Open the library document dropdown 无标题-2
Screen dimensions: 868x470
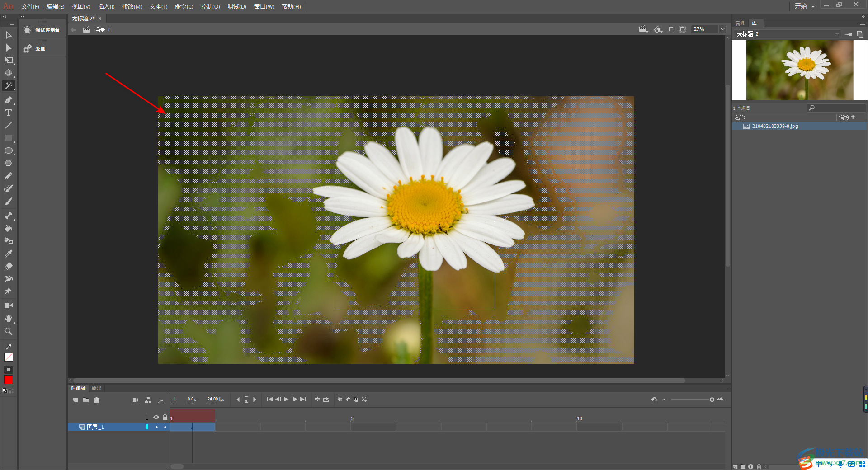point(787,34)
